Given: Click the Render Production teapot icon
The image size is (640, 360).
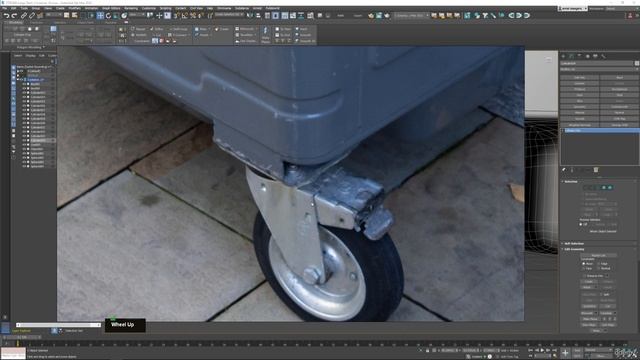Looking at the screenshot, I should (x=387, y=16).
